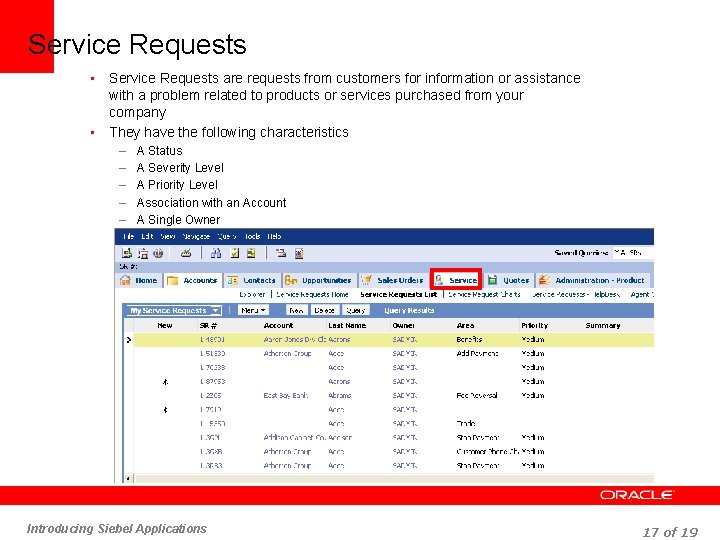
Task: Open the View menu
Action: [x=168, y=236]
